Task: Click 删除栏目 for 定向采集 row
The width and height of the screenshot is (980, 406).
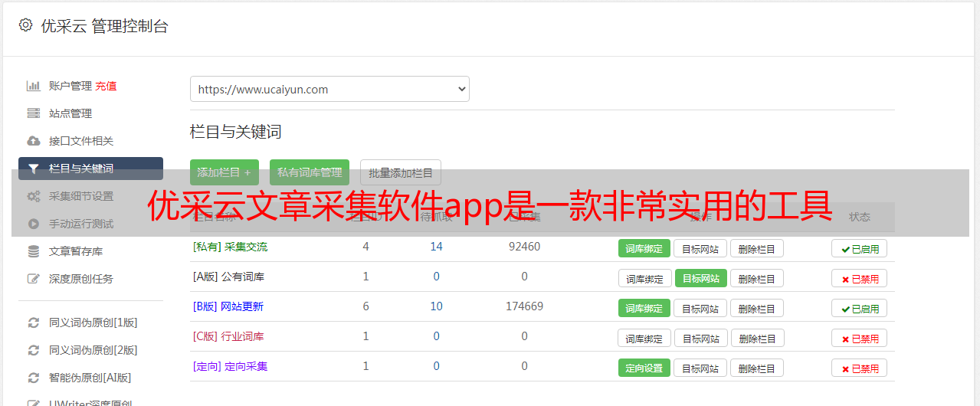Action: click(x=757, y=368)
